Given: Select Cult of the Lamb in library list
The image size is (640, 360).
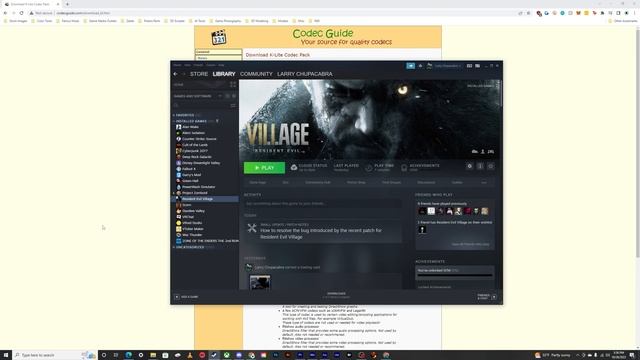Looking at the screenshot, I should [195, 145].
